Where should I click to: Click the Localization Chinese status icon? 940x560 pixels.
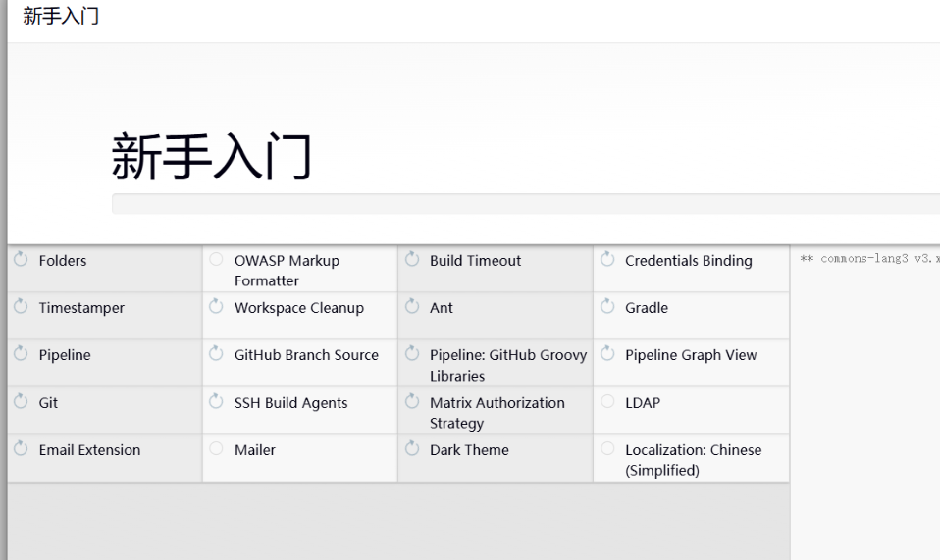point(607,448)
